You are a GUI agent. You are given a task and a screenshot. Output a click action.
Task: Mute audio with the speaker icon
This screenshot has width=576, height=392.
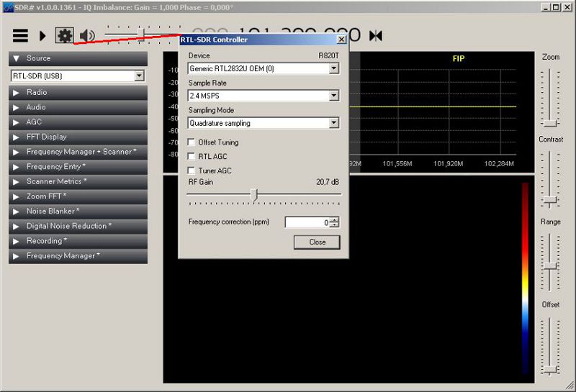87,35
